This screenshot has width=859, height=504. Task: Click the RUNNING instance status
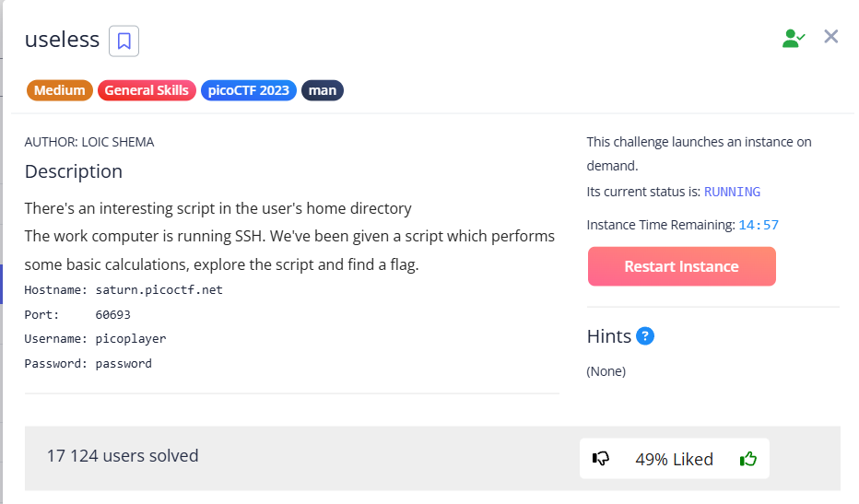point(732,192)
